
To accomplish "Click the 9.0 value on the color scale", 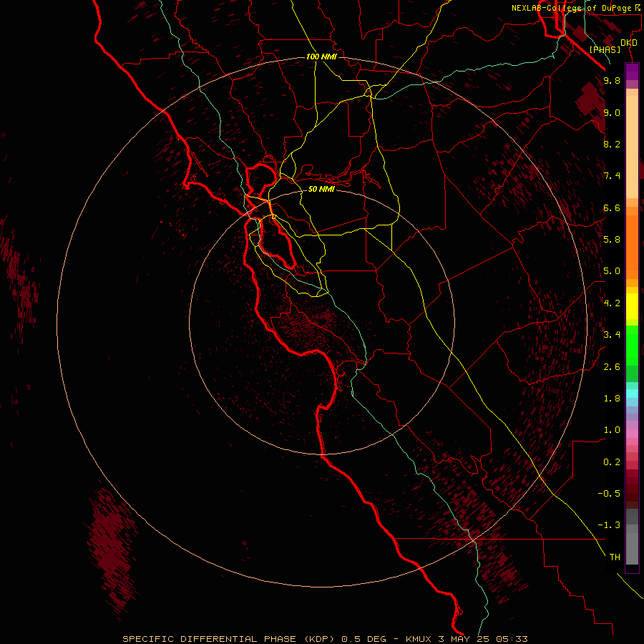I will (x=612, y=112).
